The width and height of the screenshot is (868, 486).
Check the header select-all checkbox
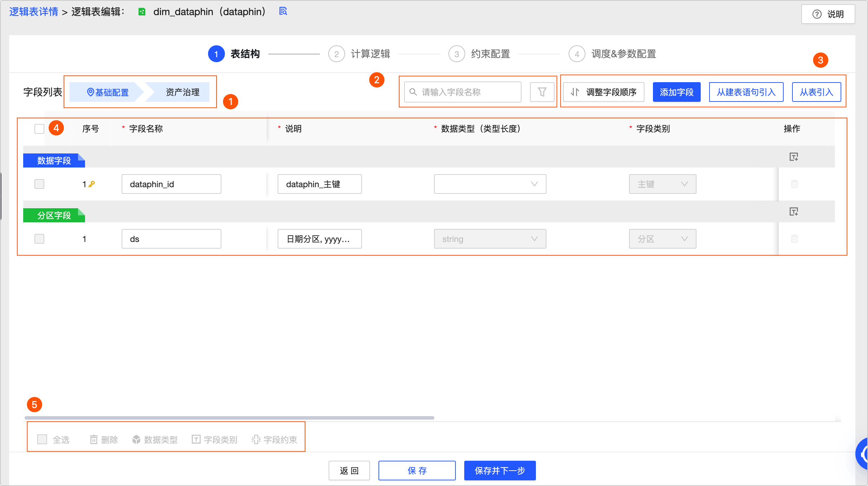coord(39,129)
